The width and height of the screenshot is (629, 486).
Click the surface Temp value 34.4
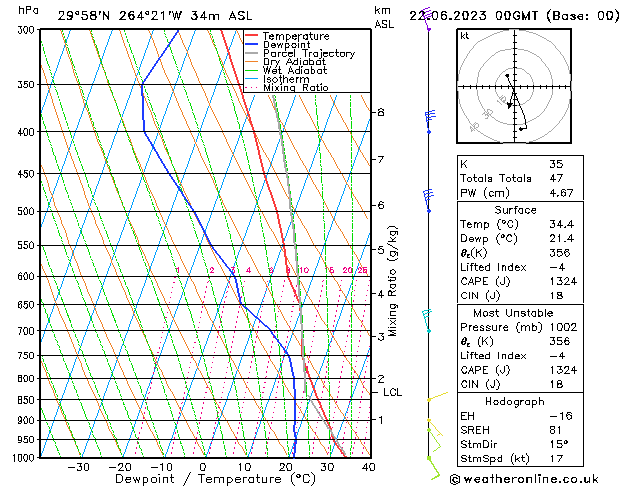[x=562, y=224]
